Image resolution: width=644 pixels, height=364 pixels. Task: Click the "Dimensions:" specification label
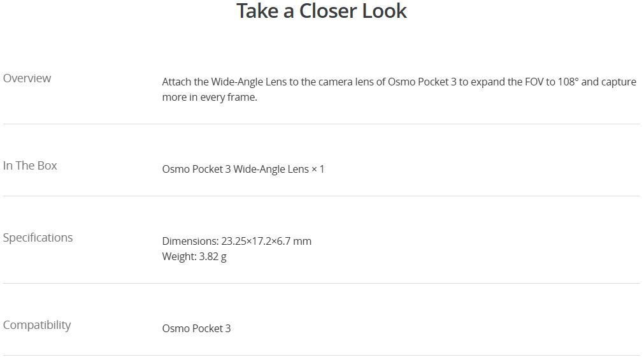(x=190, y=242)
